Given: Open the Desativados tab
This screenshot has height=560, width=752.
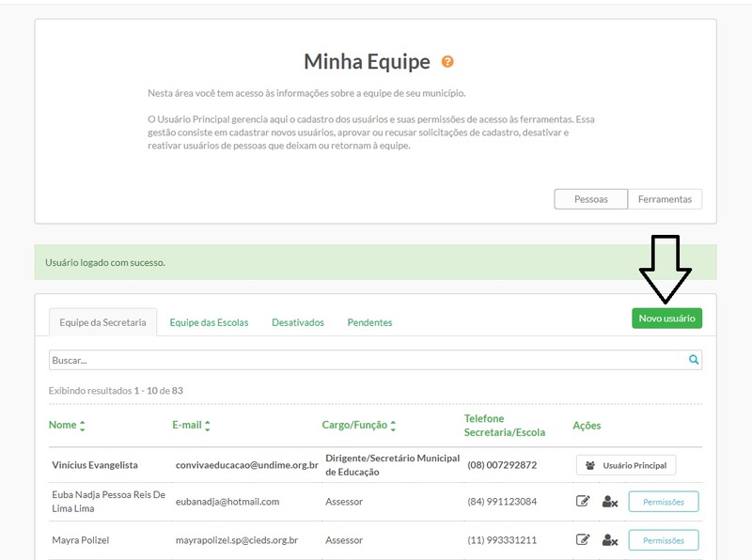Looking at the screenshot, I should pos(298,322).
